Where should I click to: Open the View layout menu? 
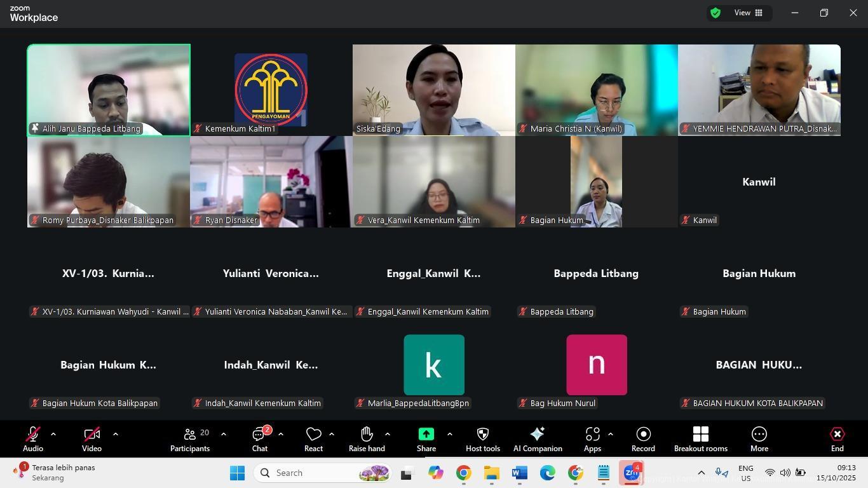[x=748, y=13]
